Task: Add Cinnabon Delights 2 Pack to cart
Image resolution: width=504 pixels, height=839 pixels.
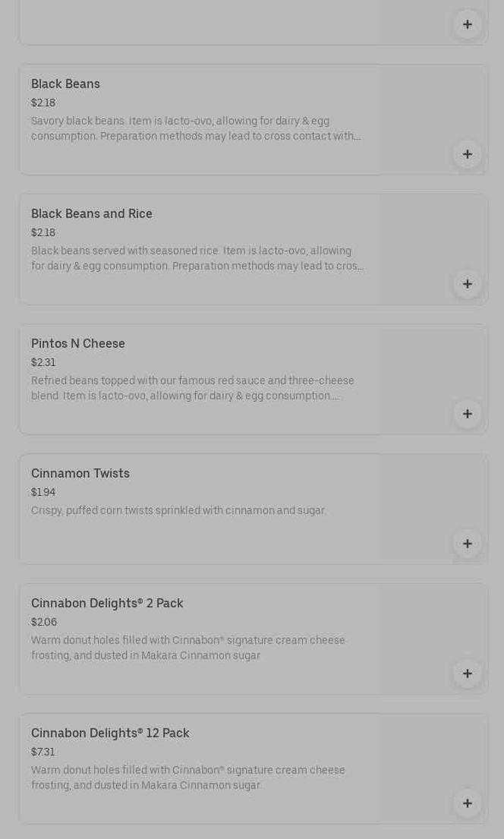Action: (x=467, y=673)
